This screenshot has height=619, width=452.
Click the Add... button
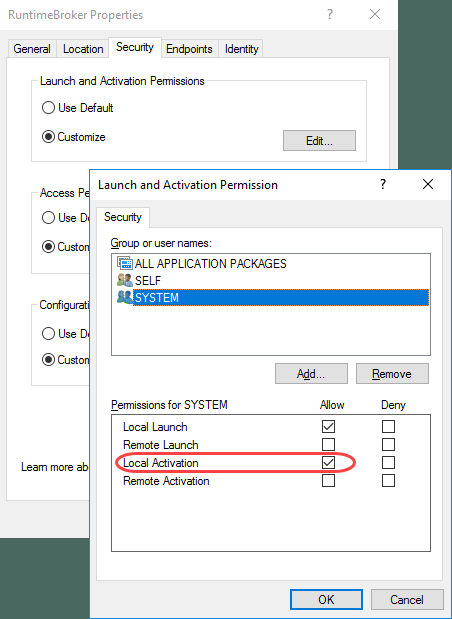pyautogui.click(x=311, y=373)
